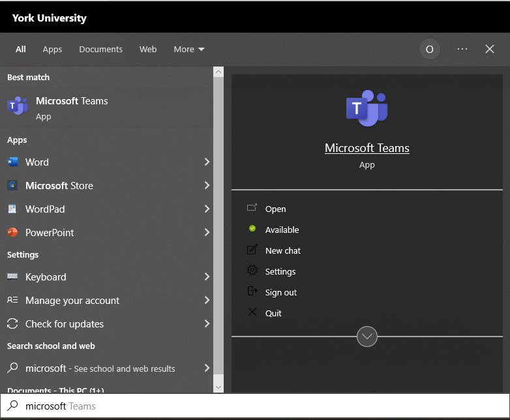Start a New chat from action list
Viewport: 510px width, 420px height.
(x=283, y=250)
